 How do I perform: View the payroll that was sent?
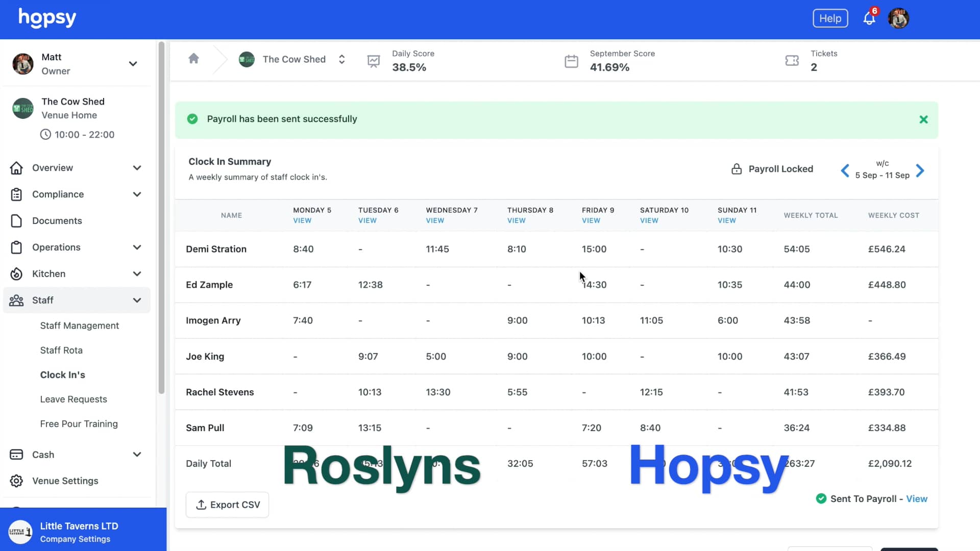(917, 498)
